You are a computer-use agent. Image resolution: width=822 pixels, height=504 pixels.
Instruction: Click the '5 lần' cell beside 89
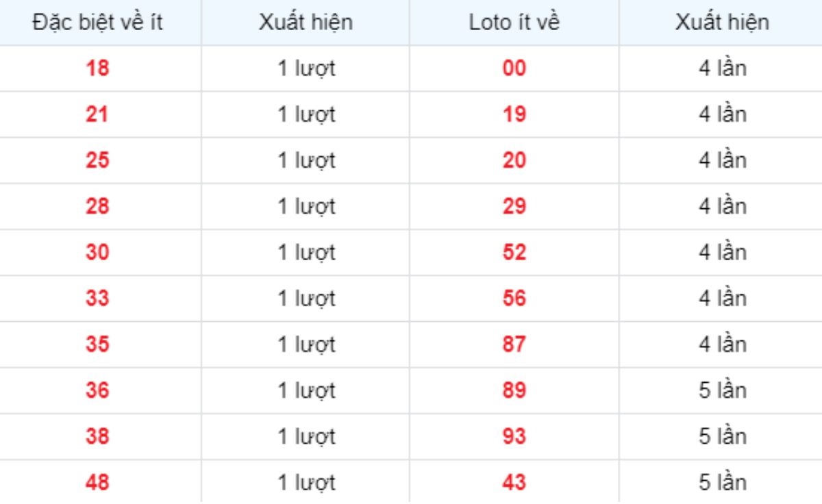(722, 390)
